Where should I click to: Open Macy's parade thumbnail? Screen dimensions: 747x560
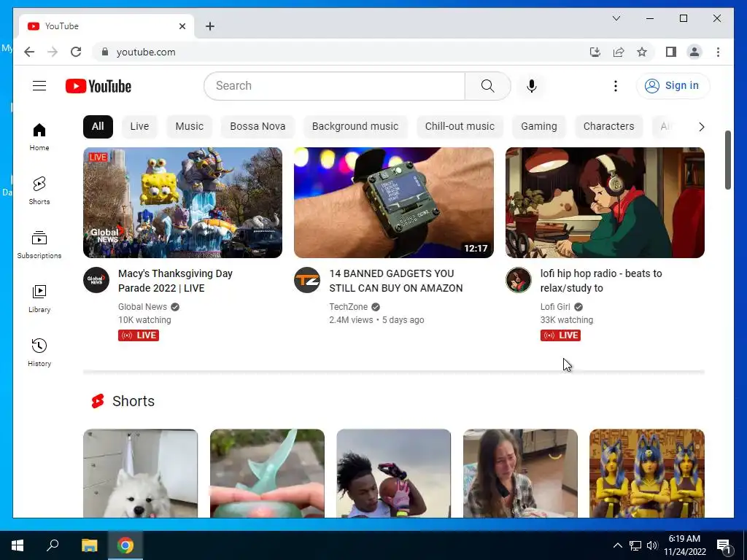182,203
